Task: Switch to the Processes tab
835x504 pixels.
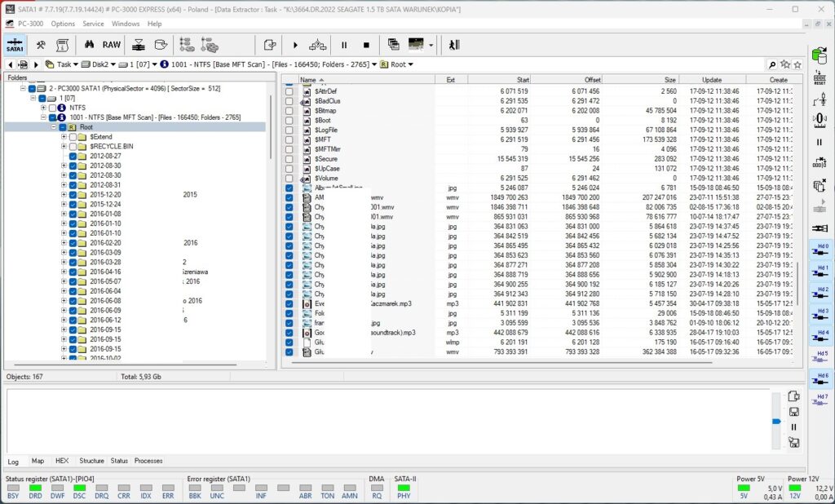Action: click(148, 461)
